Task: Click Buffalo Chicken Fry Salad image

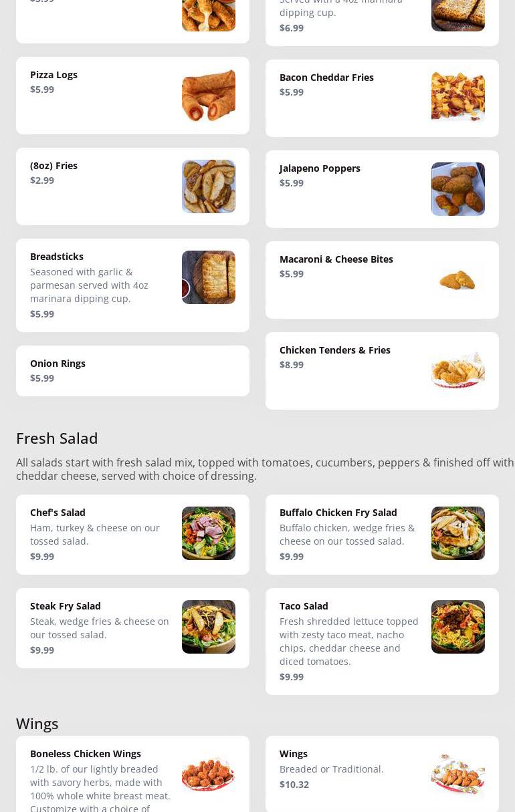Action: (457, 533)
